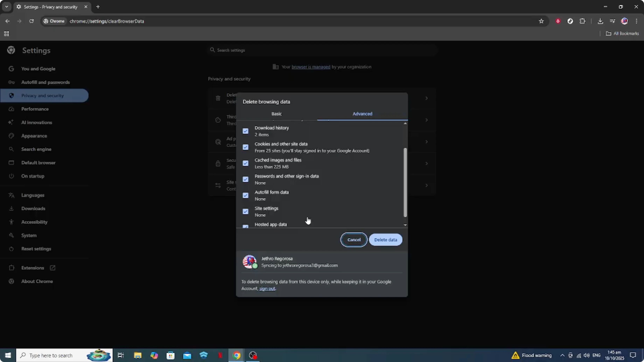Open the Downloads icon in Chrome toolbar
644x362 pixels.
(600, 21)
